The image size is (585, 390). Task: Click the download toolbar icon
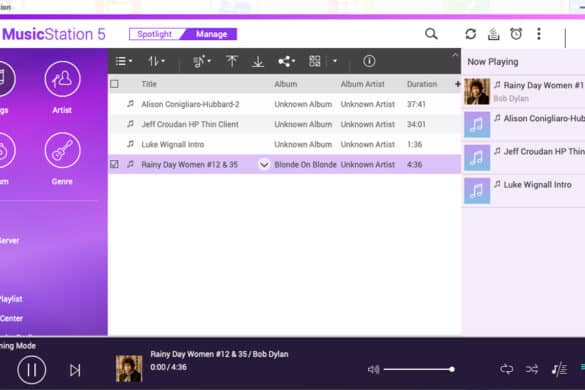tap(257, 61)
